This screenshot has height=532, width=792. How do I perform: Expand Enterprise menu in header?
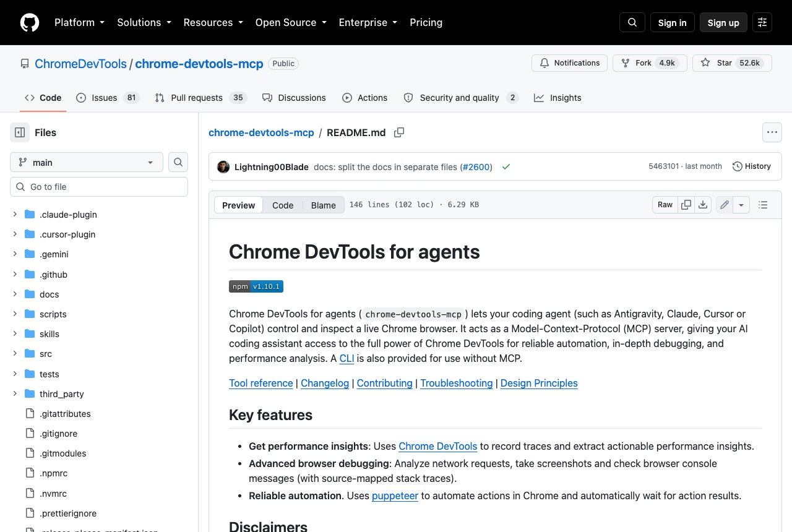[369, 22]
